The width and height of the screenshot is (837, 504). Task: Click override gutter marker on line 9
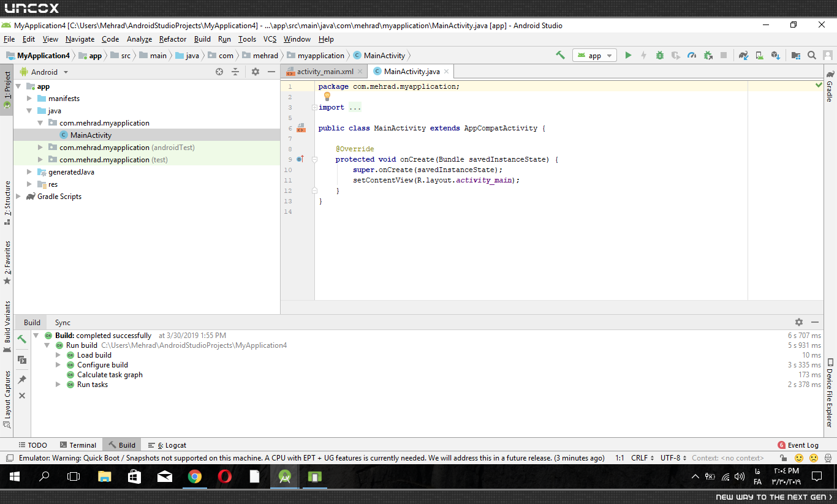click(300, 159)
